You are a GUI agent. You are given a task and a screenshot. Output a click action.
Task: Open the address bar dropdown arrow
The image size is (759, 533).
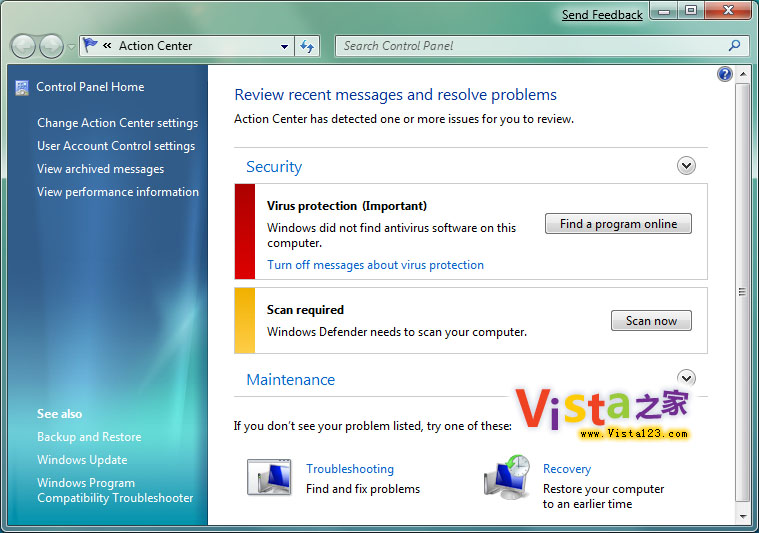[x=284, y=46]
